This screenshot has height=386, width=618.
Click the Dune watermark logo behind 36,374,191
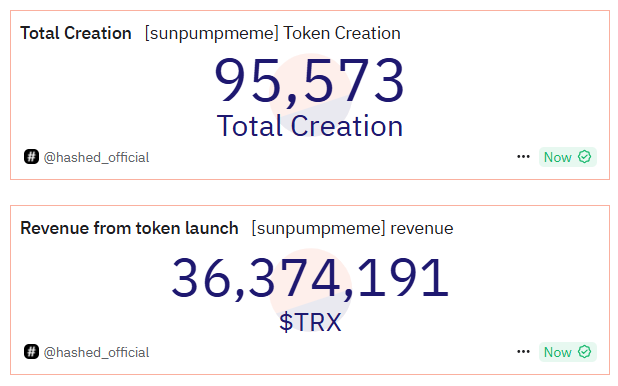coord(310,290)
